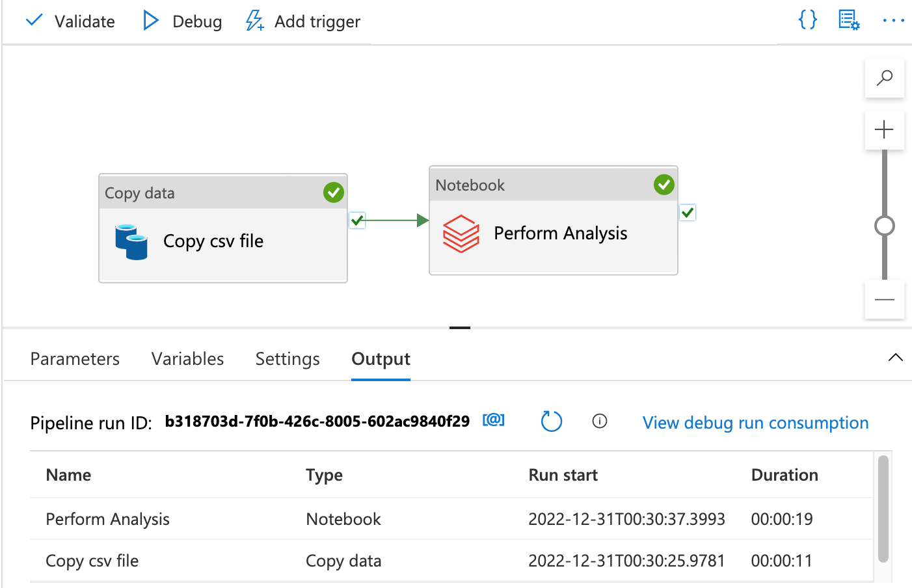Open View debug run consumption link

755,423
